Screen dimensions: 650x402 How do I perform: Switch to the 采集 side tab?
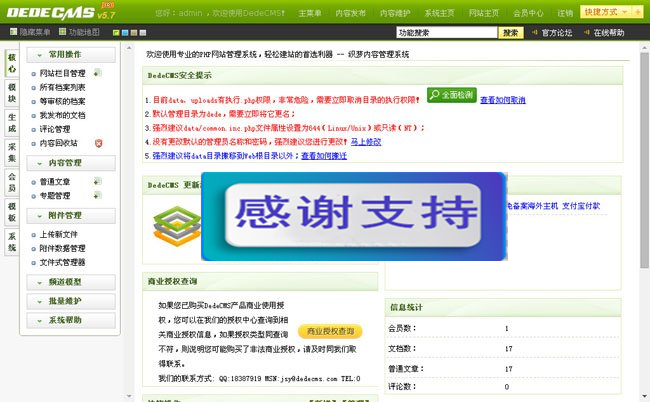(x=12, y=153)
